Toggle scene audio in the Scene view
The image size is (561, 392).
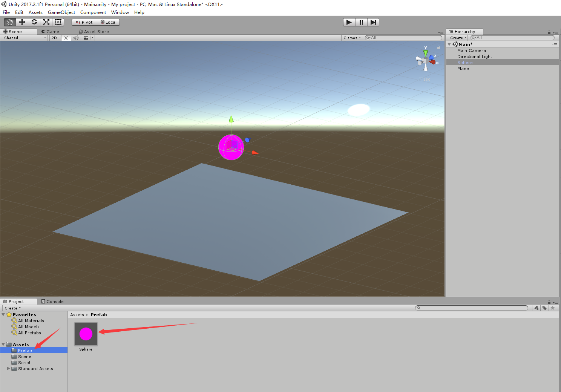click(76, 37)
